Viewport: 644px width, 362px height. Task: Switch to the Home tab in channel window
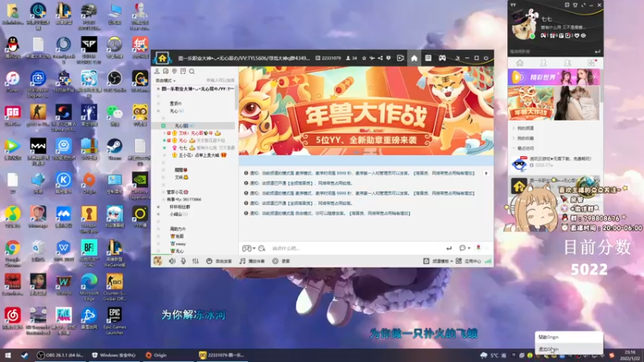coord(414,58)
